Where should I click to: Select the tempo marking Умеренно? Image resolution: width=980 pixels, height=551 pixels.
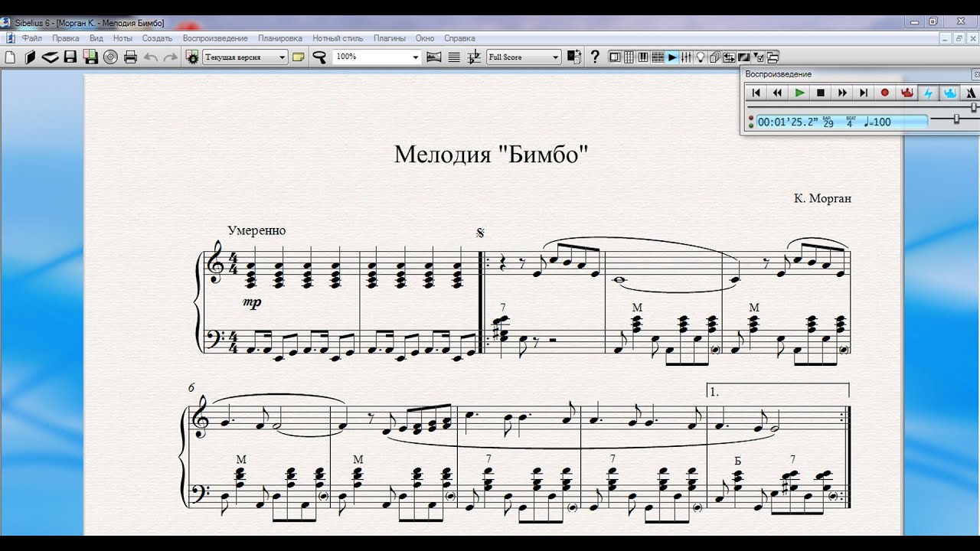(256, 230)
